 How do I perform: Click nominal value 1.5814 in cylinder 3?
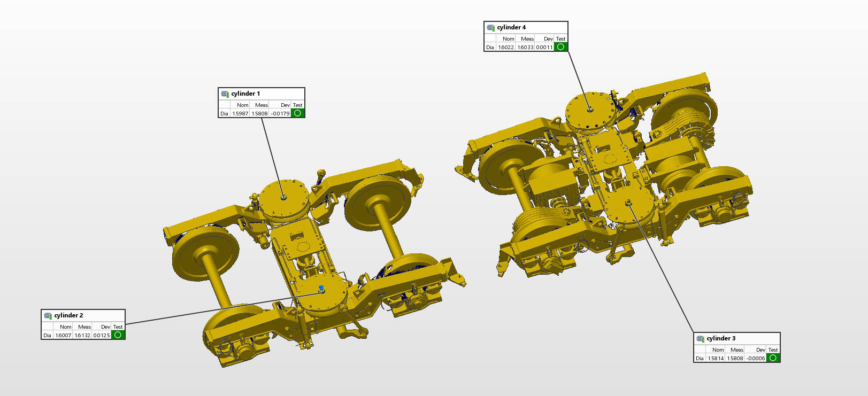click(x=716, y=359)
